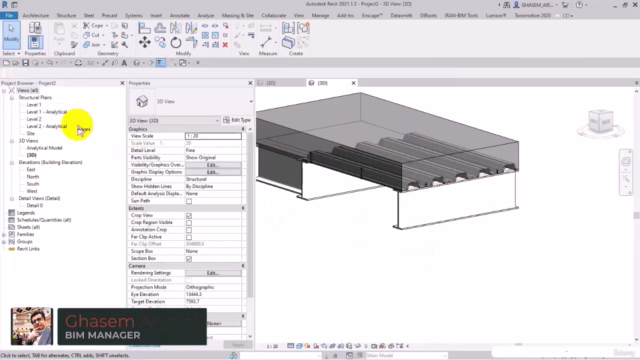Viewport: 640px width, 360px height.
Task: Click the navigation wheel icon on navigation bar
Action: 626,162
